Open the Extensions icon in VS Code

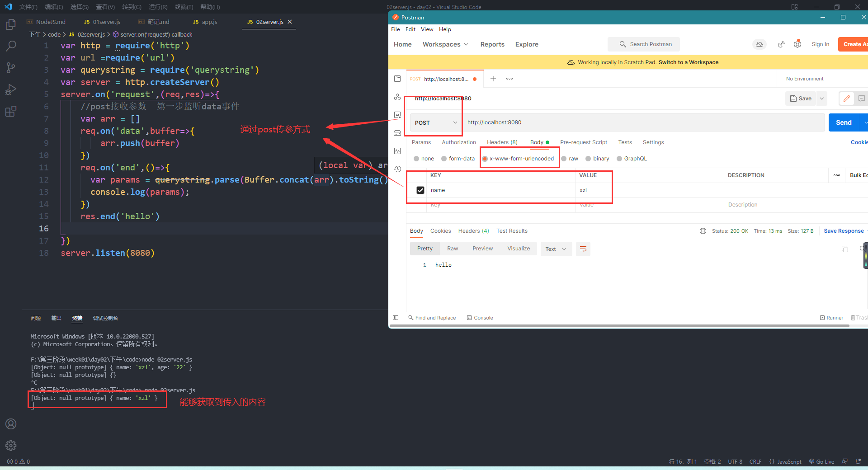click(x=11, y=111)
